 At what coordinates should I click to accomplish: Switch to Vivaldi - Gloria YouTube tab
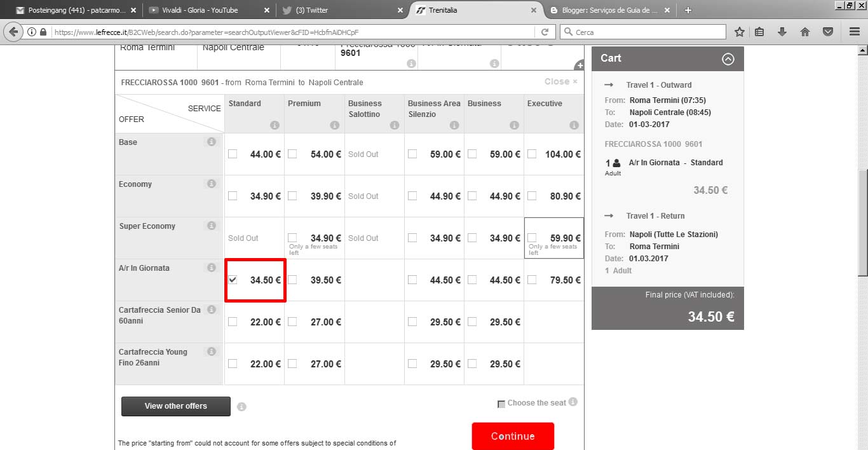pyautogui.click(x=208, y=10)
